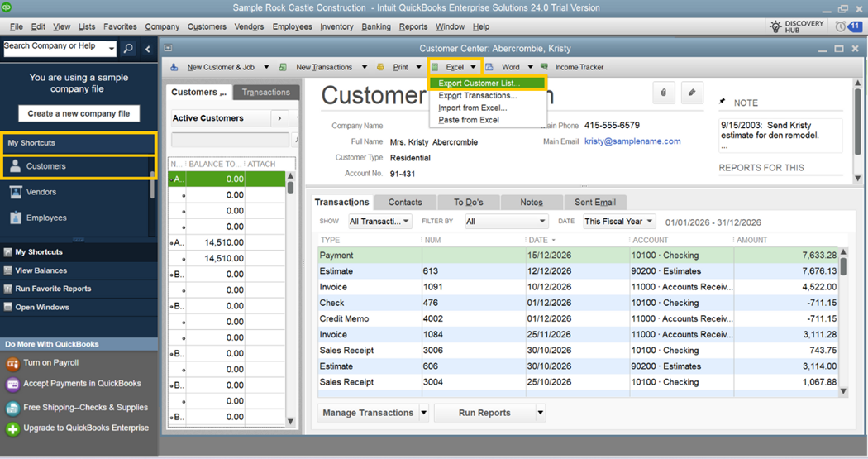Collapse the left sidebar with arrow icon
Image resolution: width=868 pixels, height=459 pixels.
click(147, 49)
